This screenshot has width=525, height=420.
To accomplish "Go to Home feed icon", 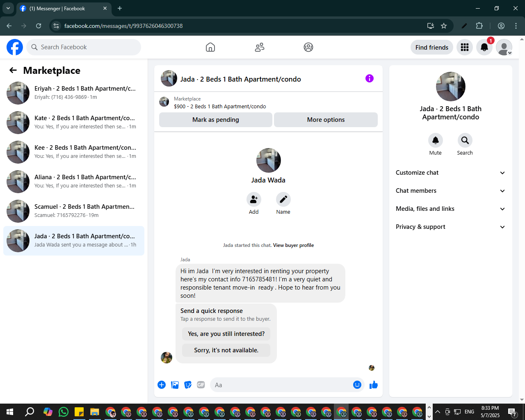I will pyautogui.click(x=210, y=47).
